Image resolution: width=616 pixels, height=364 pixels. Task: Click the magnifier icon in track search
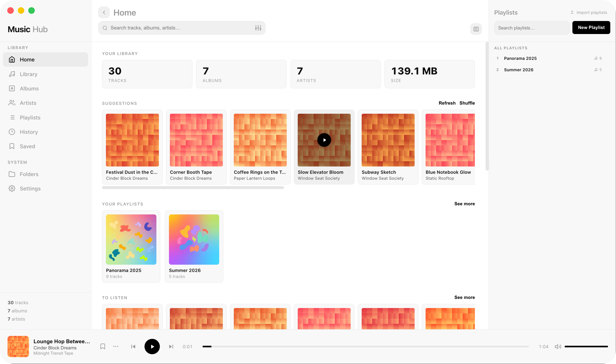point(105,28)
